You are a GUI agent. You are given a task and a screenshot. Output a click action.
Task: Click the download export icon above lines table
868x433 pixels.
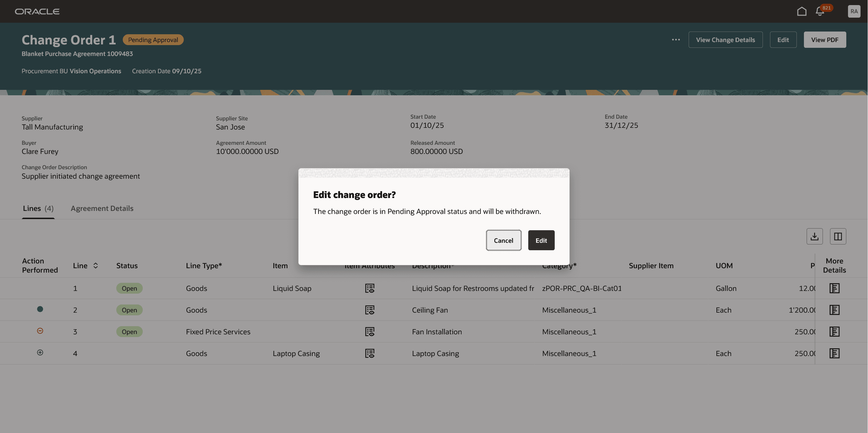(814, 236)
